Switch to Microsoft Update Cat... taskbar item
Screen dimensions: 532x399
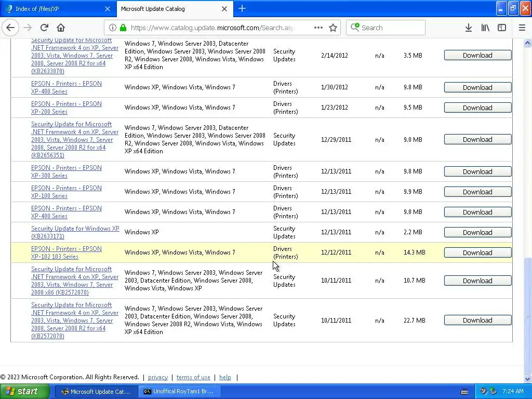[96, 392]
